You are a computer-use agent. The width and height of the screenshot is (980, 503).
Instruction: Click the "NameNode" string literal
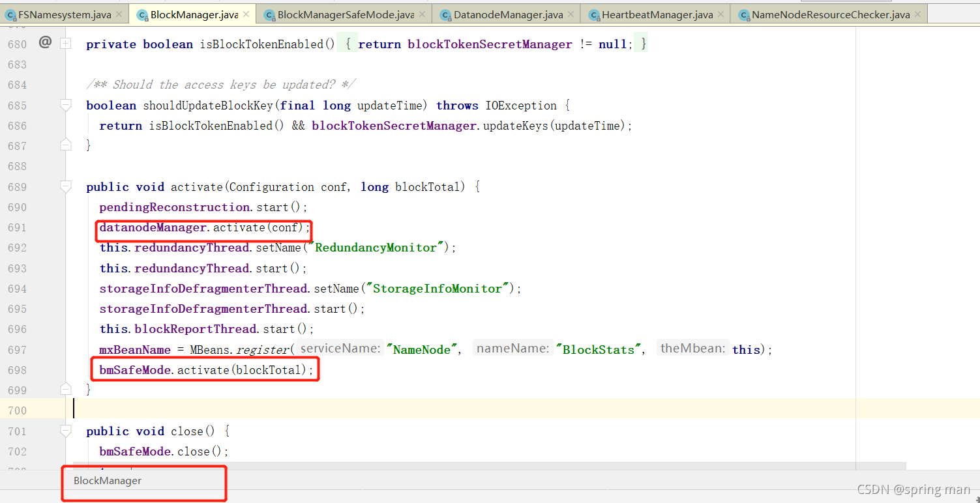[x=421, y=350]
